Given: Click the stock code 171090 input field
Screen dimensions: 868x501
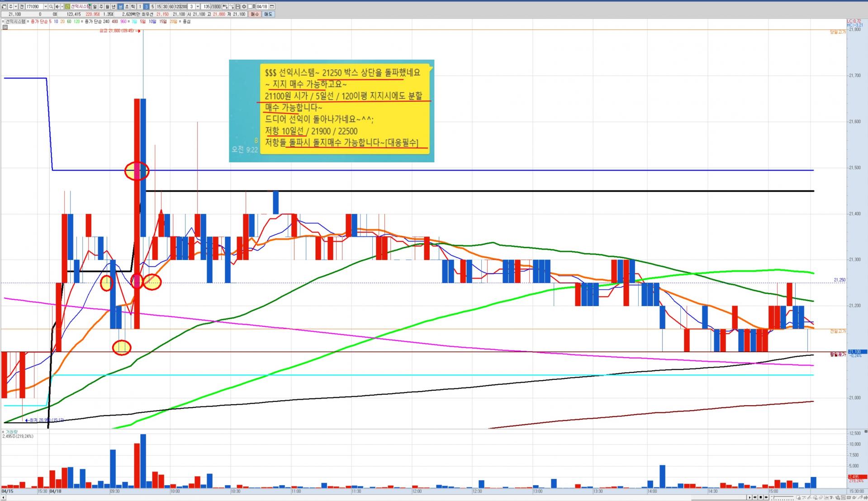Looking at the screenshot, I should coord(34,7).
